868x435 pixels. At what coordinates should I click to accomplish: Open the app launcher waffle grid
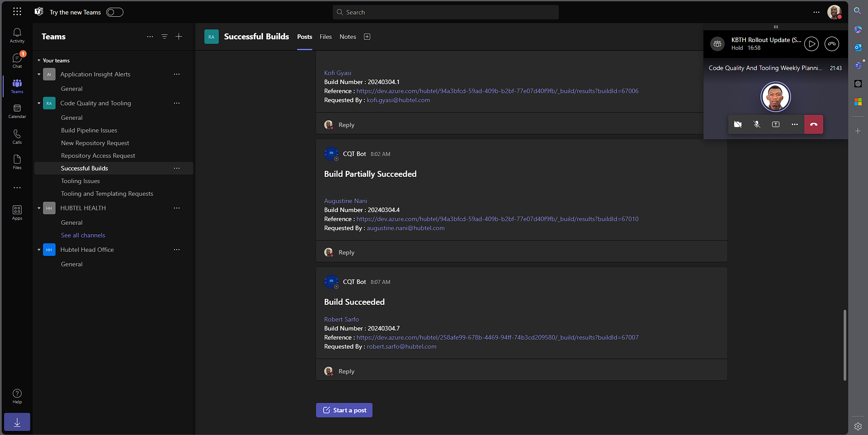pyautogui.click(x=17, y=12)
